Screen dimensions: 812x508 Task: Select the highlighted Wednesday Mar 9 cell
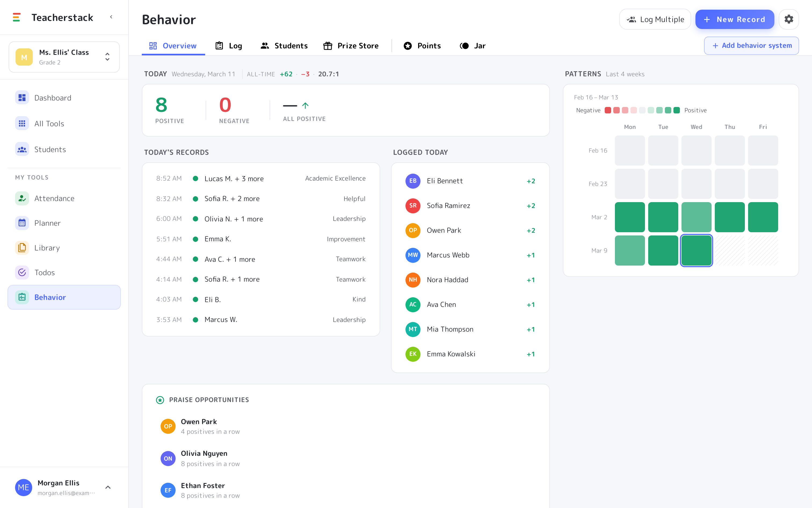click(x=696, y=251)
